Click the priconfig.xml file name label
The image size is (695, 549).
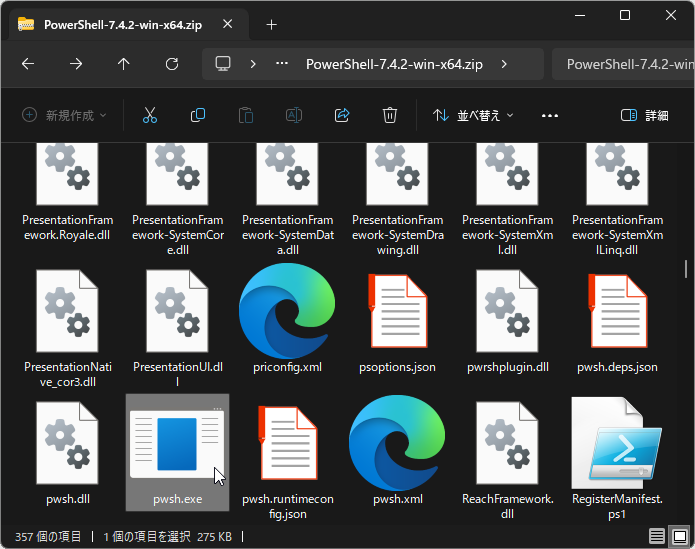pos(287,367)
